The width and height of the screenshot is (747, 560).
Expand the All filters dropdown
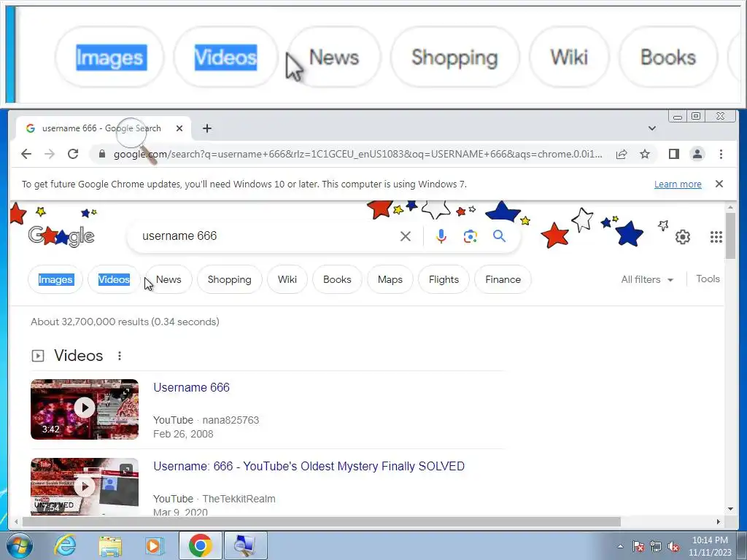point(647,279)
